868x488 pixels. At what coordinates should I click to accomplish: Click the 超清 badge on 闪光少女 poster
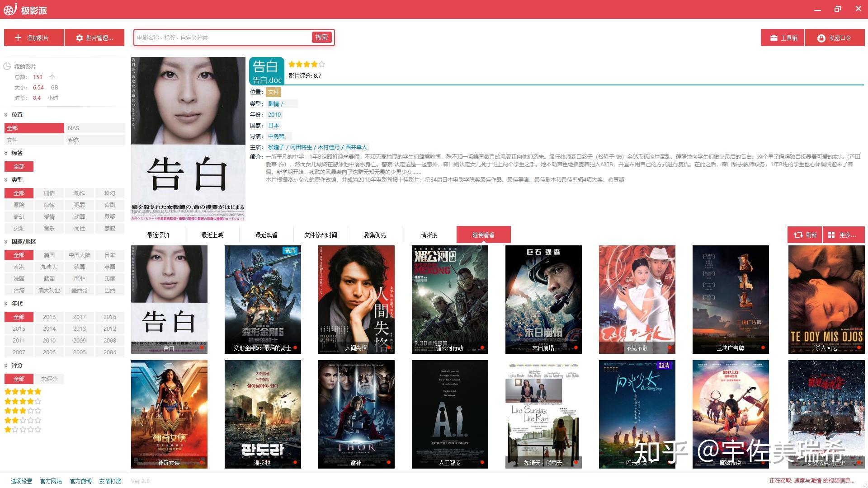pyautogui.click(x=665, y=365)
